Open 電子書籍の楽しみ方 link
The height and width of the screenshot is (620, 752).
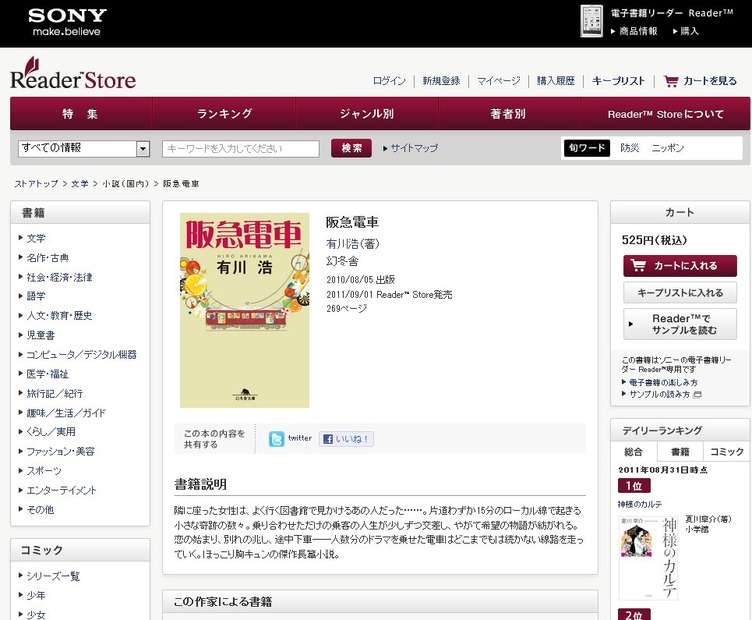tap(663, 382)
